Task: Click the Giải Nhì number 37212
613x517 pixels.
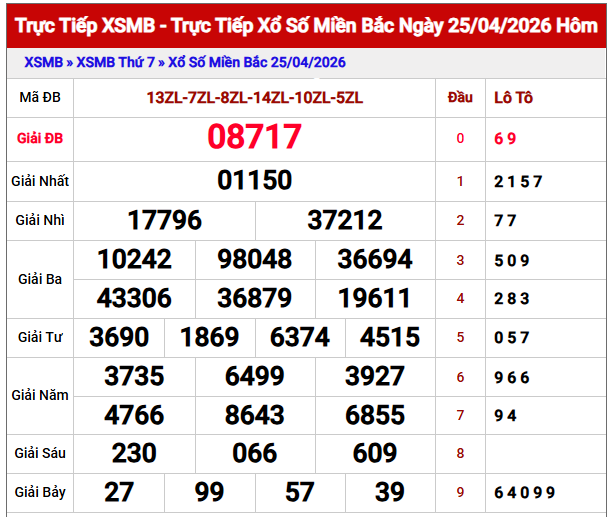Action: pos(345,220)
